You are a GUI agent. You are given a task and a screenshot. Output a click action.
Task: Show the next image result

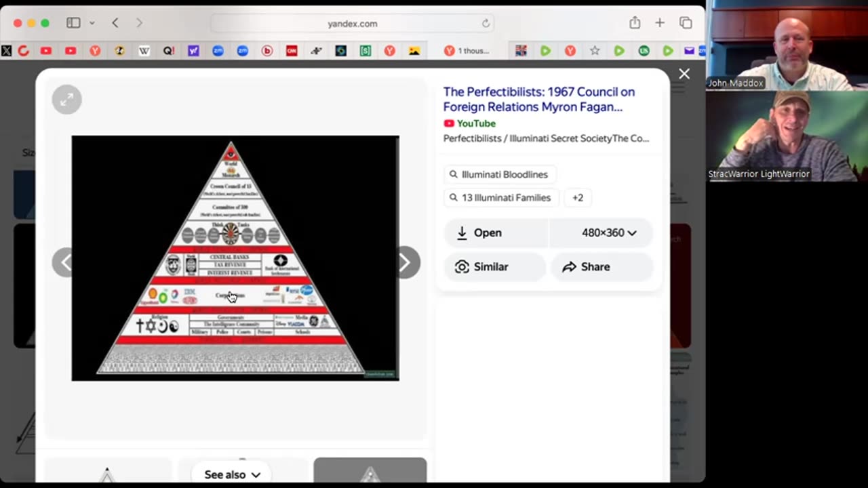tap(405, 263)
